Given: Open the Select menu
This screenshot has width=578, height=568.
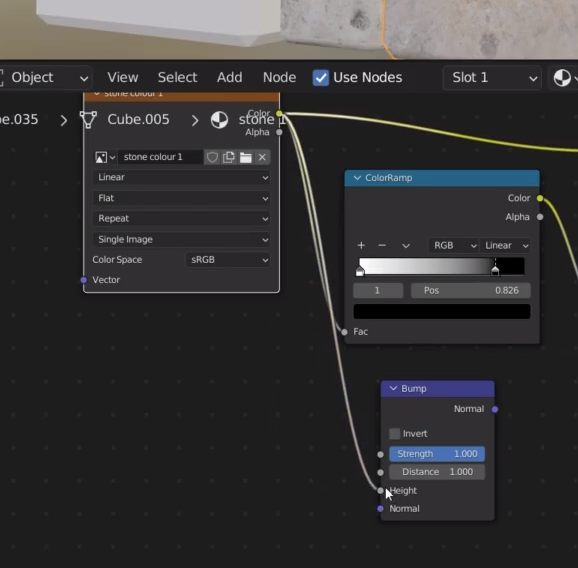Looking at the screenshot, I should point(177,78).
